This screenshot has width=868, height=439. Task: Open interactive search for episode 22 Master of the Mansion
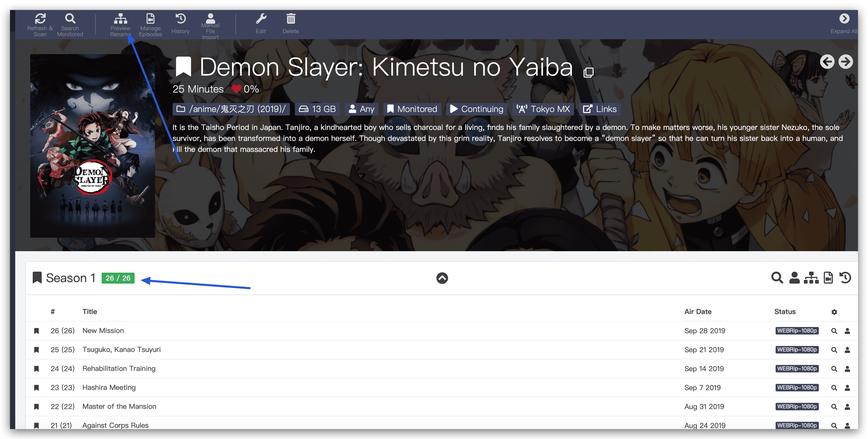click(847, 407)
